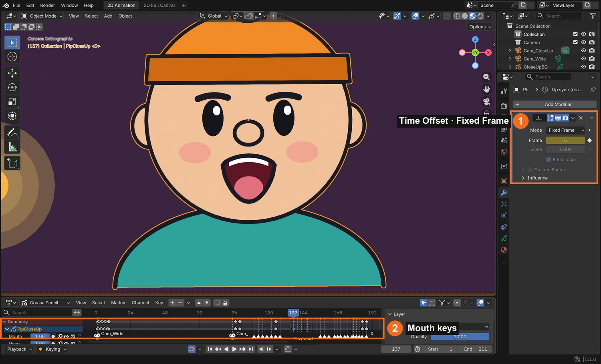Open the Render menu
601x364 pixels.
(47, 5)
